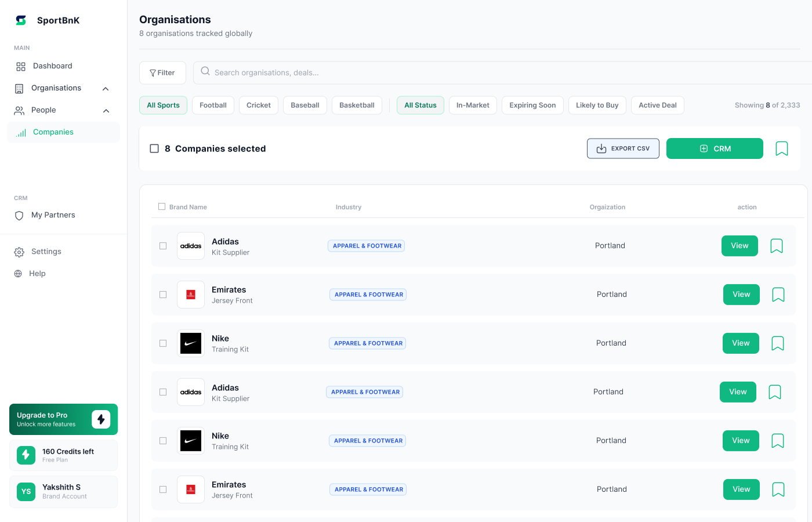The image size is (812, 522).
Task: Bookmark the second Adidas Kit Supplier row
Action: 775,392
